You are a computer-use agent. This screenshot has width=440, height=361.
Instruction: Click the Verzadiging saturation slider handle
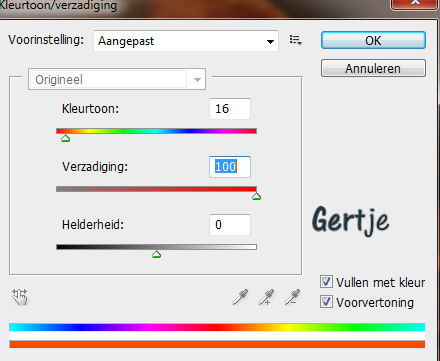point(256,196)
